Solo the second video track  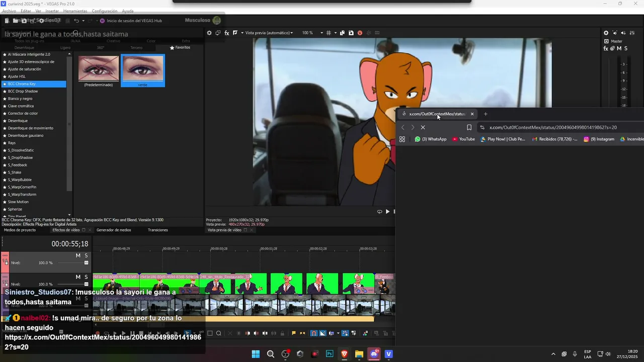click(x=86, y=277)
